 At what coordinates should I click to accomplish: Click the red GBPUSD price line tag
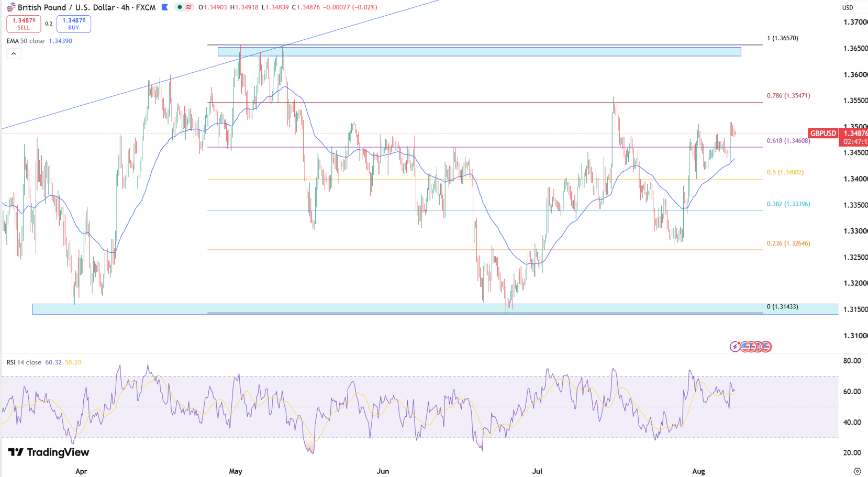(823, 134)
